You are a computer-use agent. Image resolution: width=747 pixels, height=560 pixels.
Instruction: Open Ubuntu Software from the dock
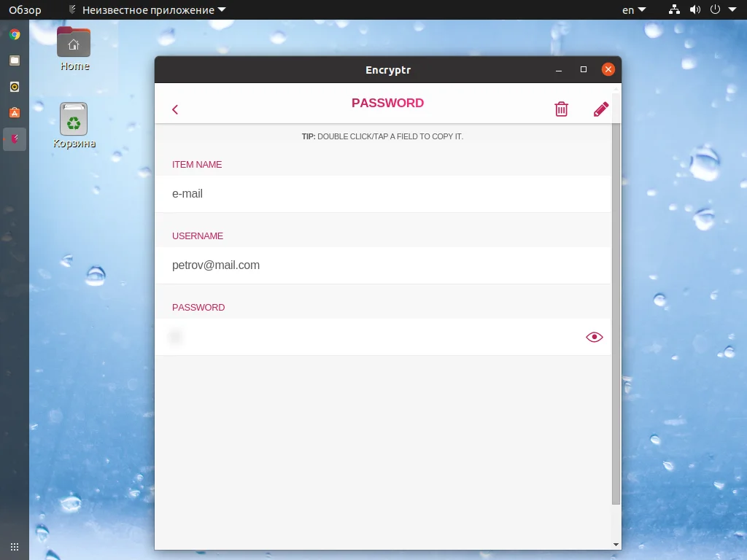(x=15, y=113)
